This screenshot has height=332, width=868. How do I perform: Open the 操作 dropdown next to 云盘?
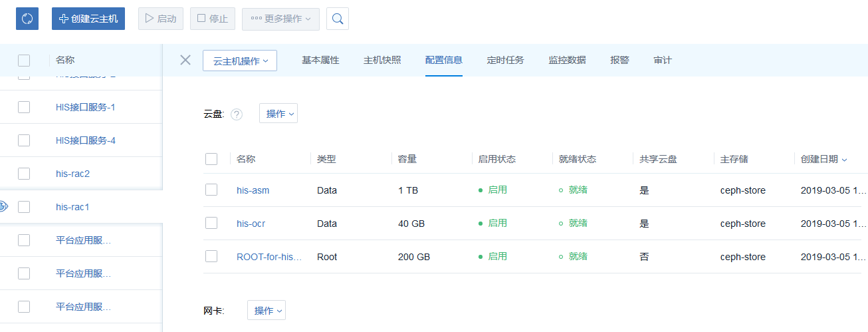[x=278, y=114]
